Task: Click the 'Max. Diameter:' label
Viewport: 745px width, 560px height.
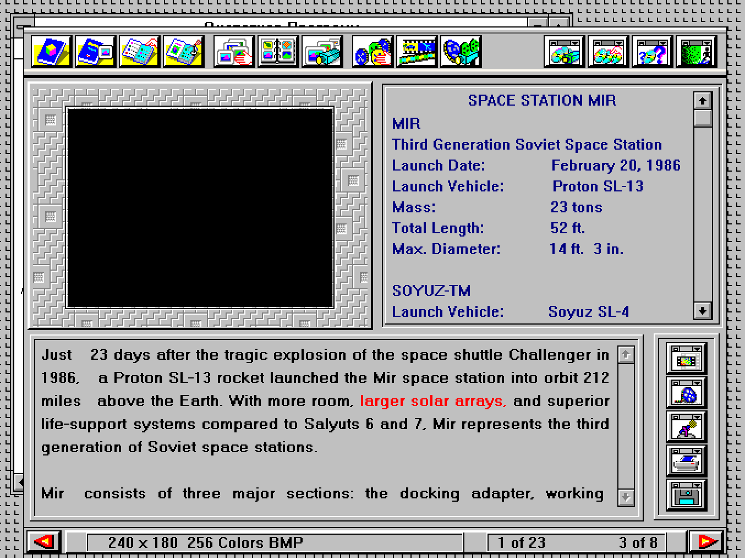Action: 446,249
